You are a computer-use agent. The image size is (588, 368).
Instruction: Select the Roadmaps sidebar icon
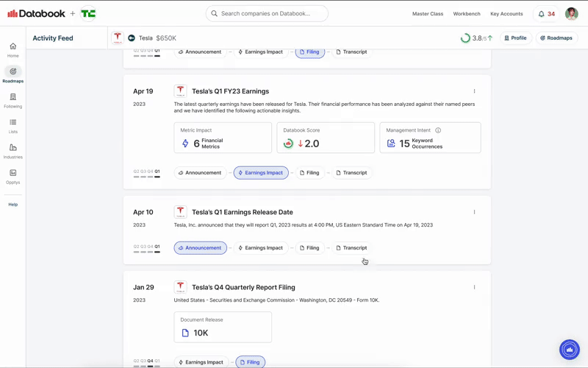click(12, 75)
